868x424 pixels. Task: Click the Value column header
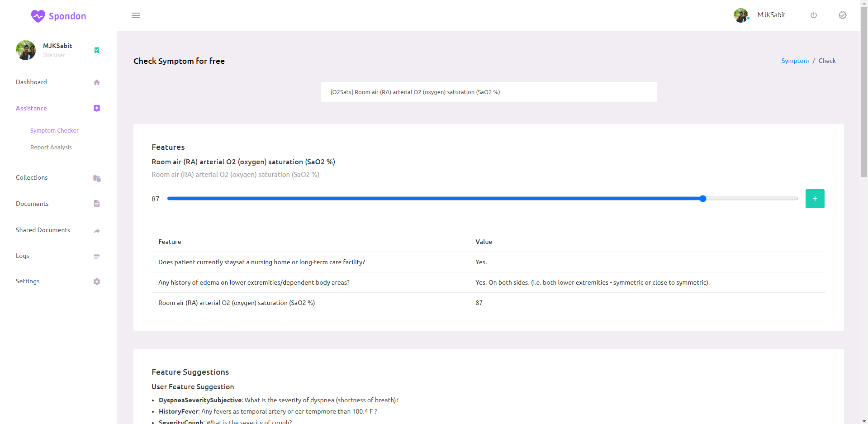pyautogui.click(x=484, y=242)
